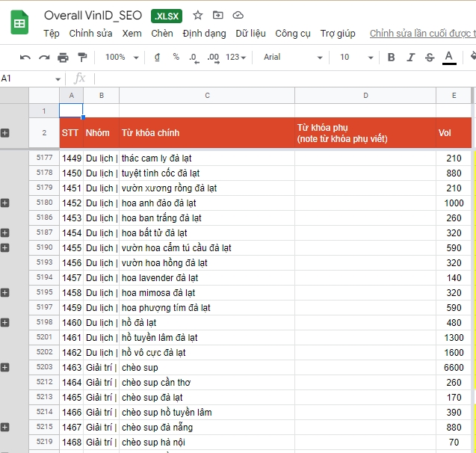Expand the row group beside row 2
Screen dimensions: 476x453
(4, 132)
